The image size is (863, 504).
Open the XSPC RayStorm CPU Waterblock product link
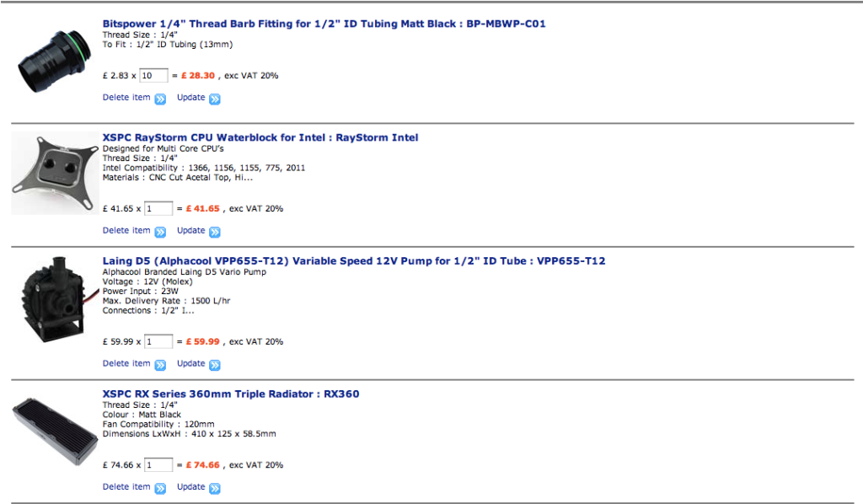260,137
